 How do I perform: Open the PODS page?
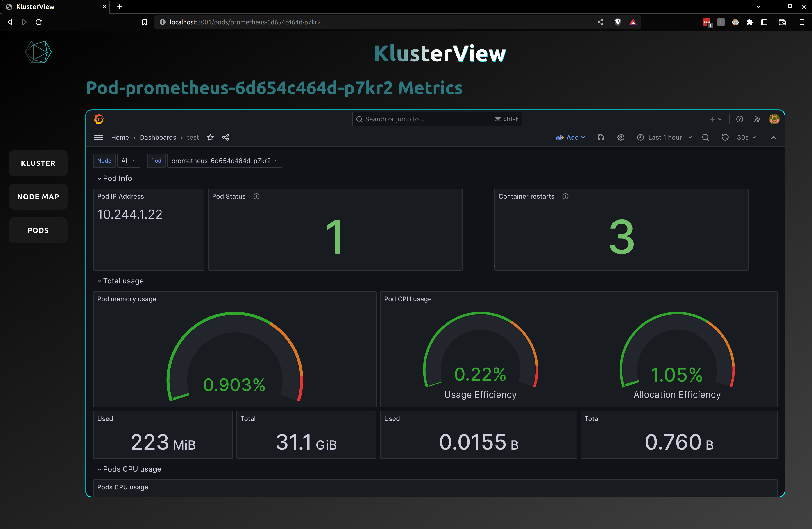pos(38,230)
